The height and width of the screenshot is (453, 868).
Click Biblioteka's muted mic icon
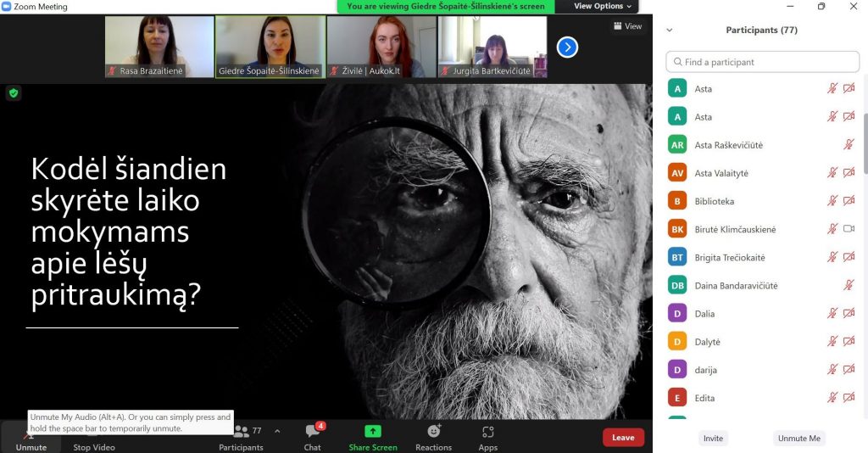pos(832,200)
